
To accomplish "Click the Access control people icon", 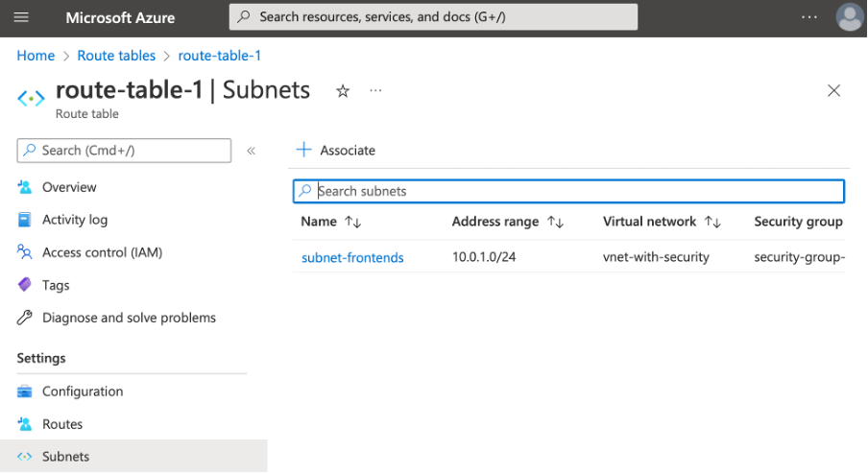I will pos(24,251).
